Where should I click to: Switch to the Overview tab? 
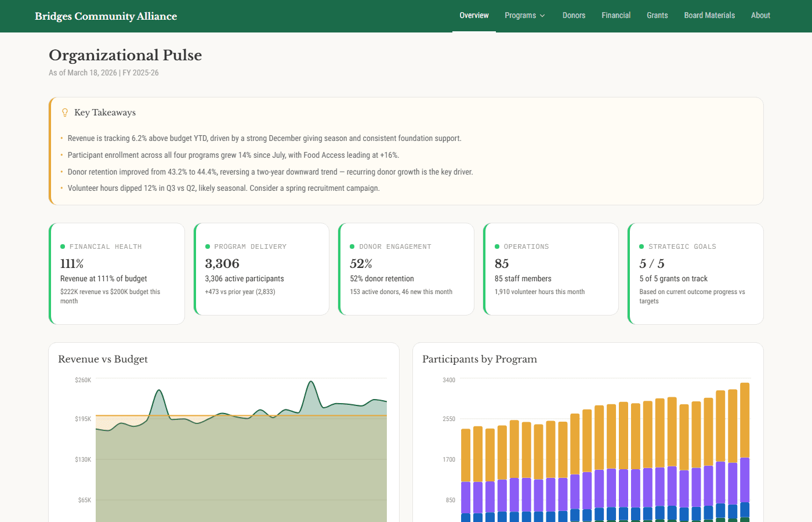pos(474,16)
